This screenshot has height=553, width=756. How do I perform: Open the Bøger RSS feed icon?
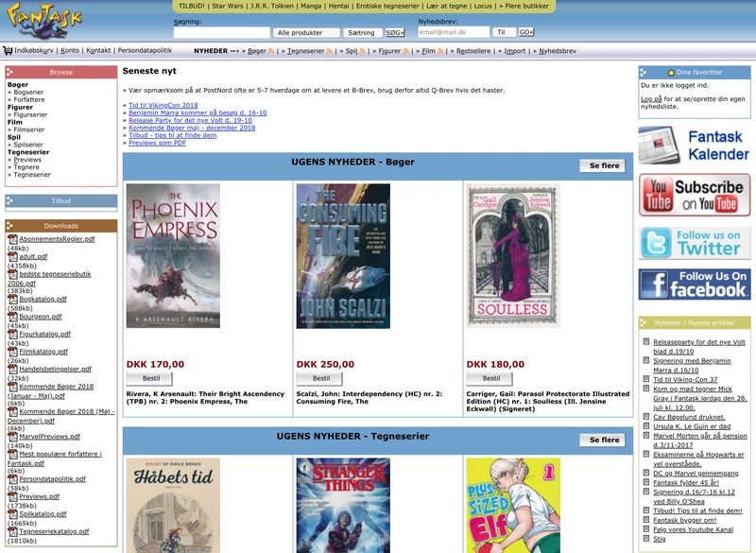click(x=271, y=51)
